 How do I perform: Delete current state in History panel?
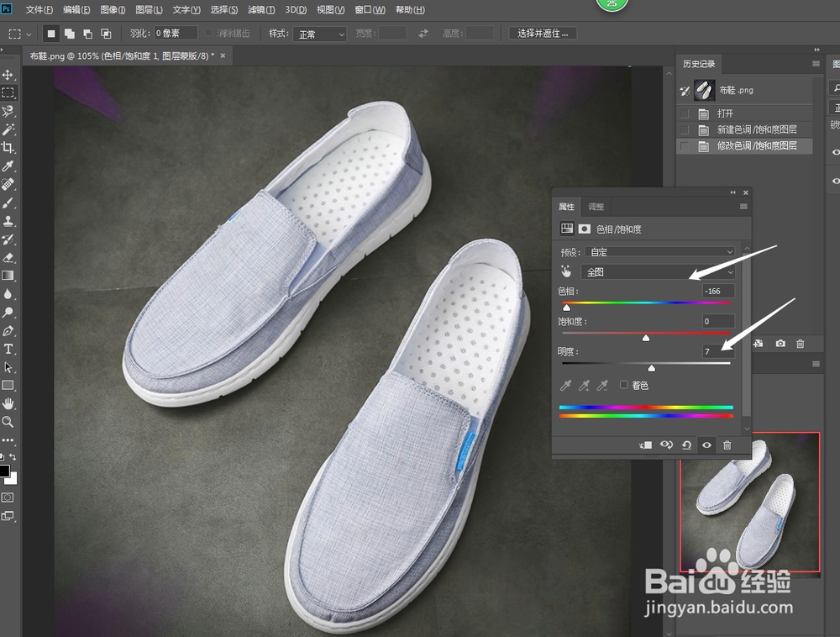click(801, 344)
